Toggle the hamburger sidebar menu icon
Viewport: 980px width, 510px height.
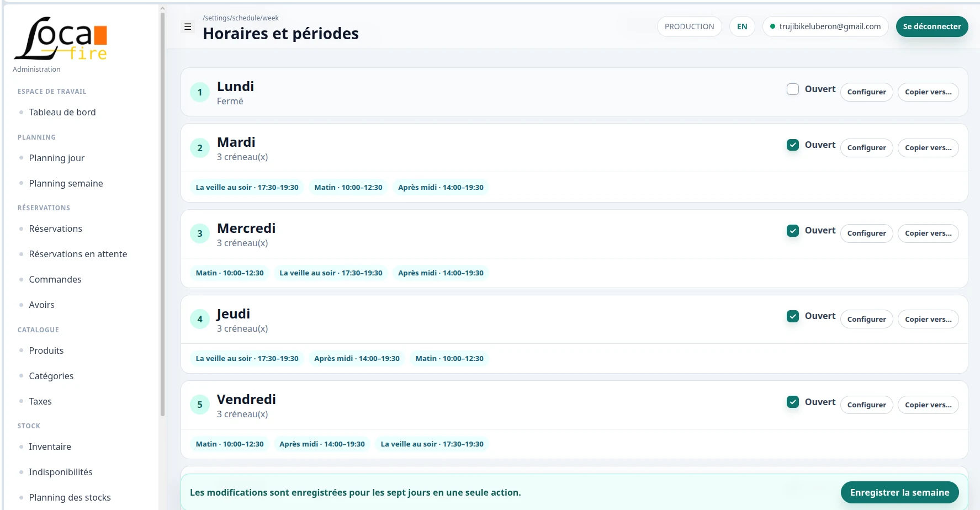tap(188, 26)
